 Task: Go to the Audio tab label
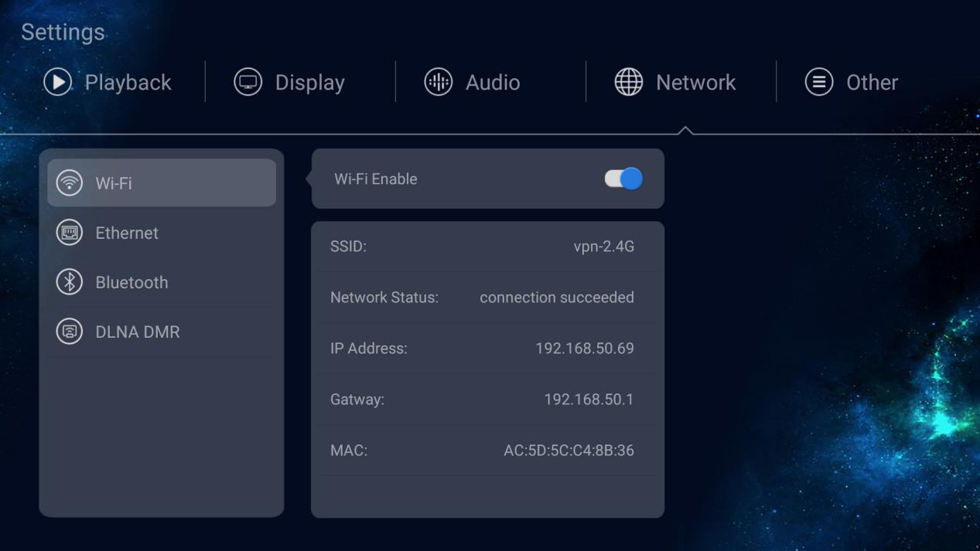(x=493, y=83)
